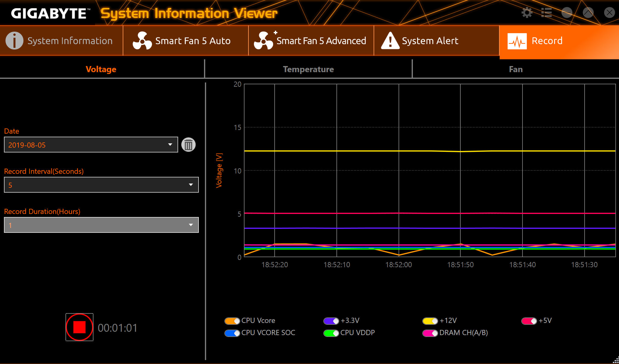The image size is (619, 364).
Task: Click the Record Interval value 5
Action: point(101,185)
